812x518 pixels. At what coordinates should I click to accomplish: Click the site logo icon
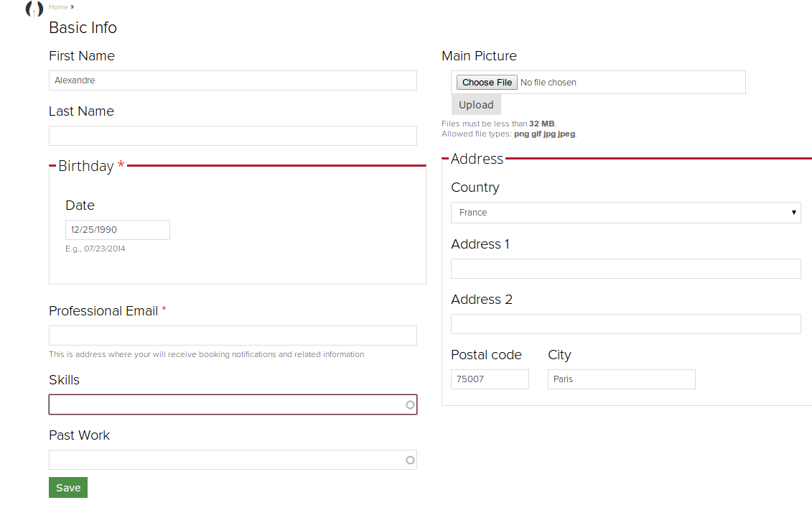pyautogui.click(x=34, y=9)
